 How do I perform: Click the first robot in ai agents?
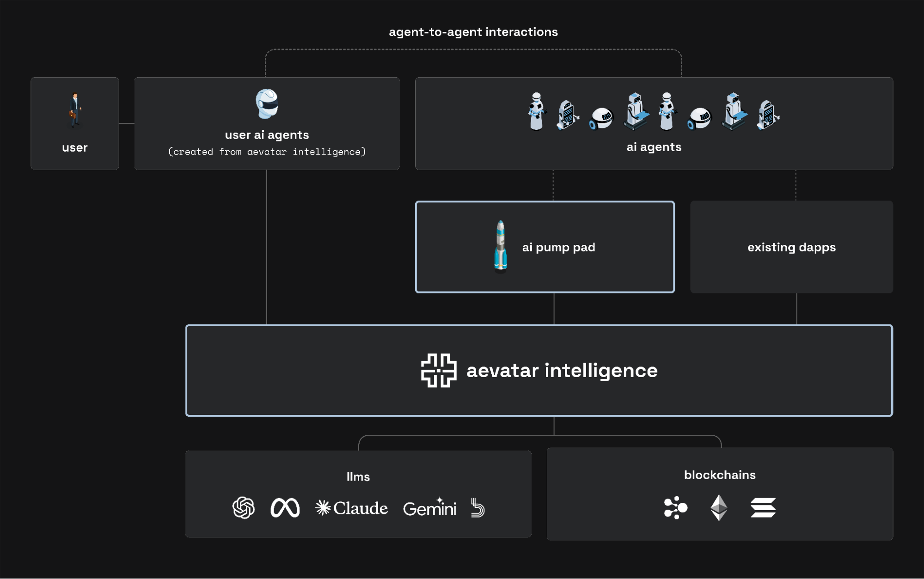click(x=536, y=111)
